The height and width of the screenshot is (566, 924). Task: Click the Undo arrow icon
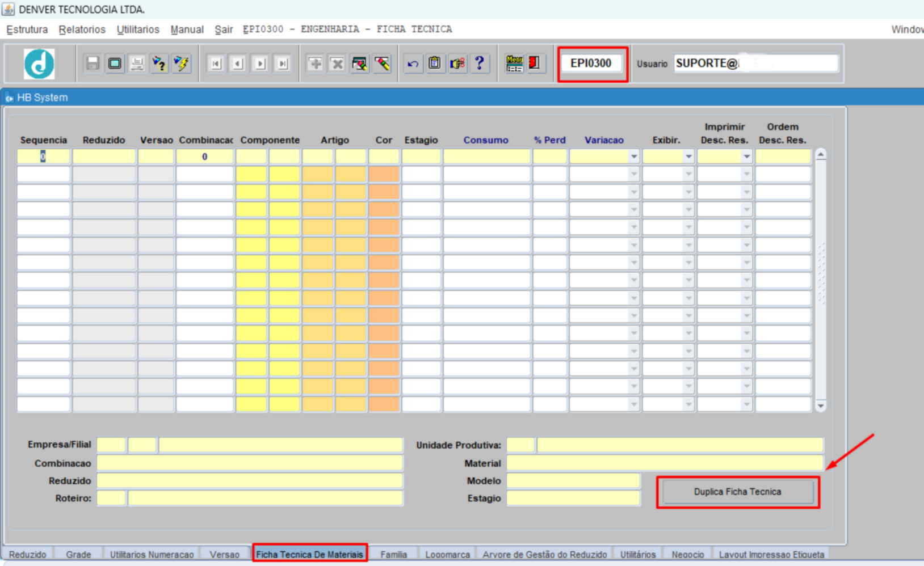point(413,64)
